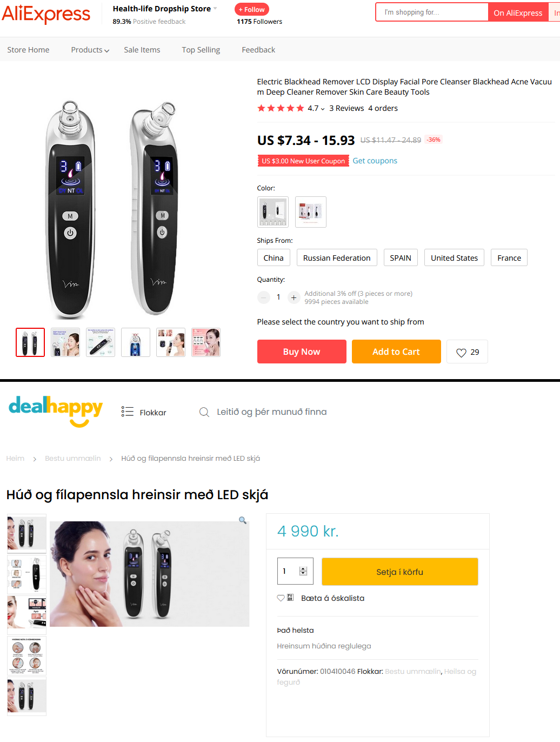The image size is (560, 742).
Task: Open the Top Selling tab
Action: coord(201,50)
